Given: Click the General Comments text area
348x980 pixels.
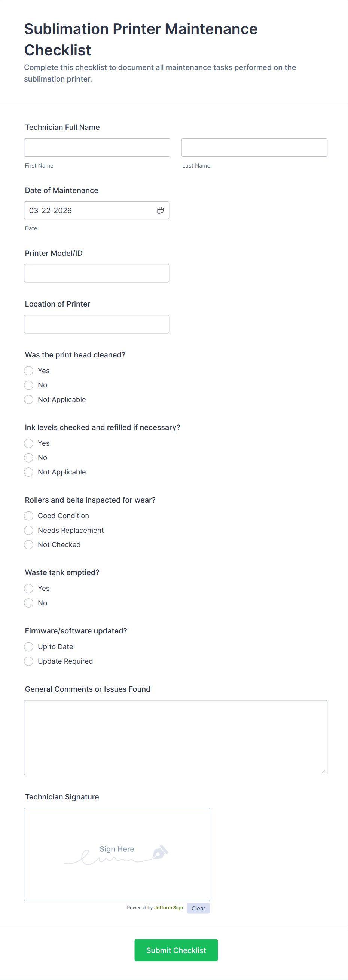Looking at the screenshot, I should pos(175,737).
